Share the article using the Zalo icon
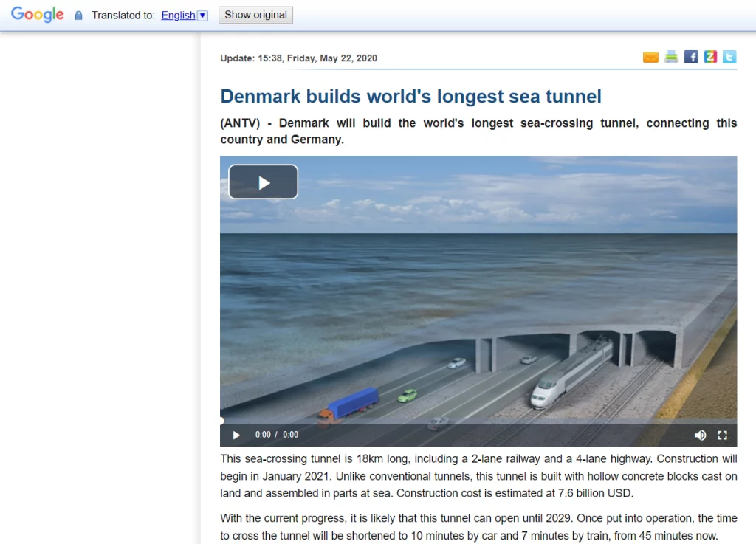756x544 pixels. [710, 58]
